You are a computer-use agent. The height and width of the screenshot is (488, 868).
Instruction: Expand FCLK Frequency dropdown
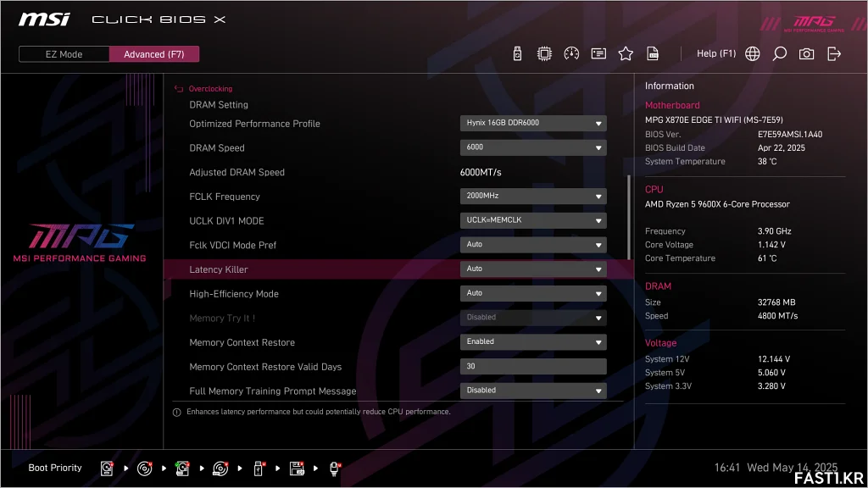click(533, 196)
